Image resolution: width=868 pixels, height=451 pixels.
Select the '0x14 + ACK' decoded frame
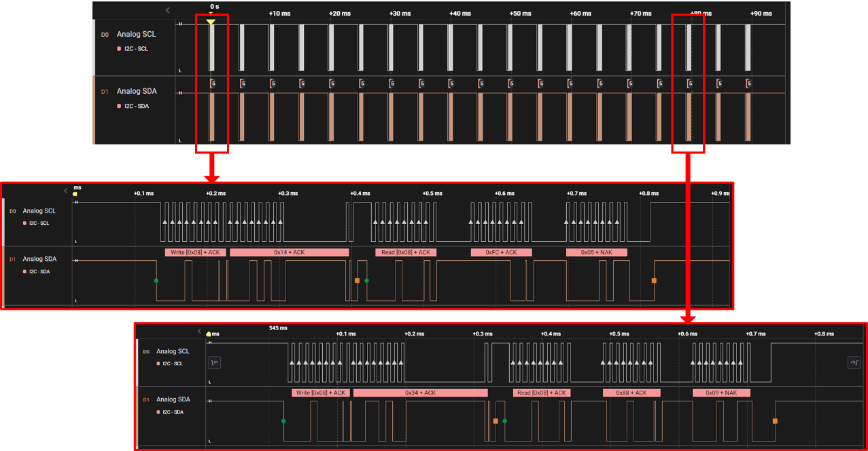point(289,252)
